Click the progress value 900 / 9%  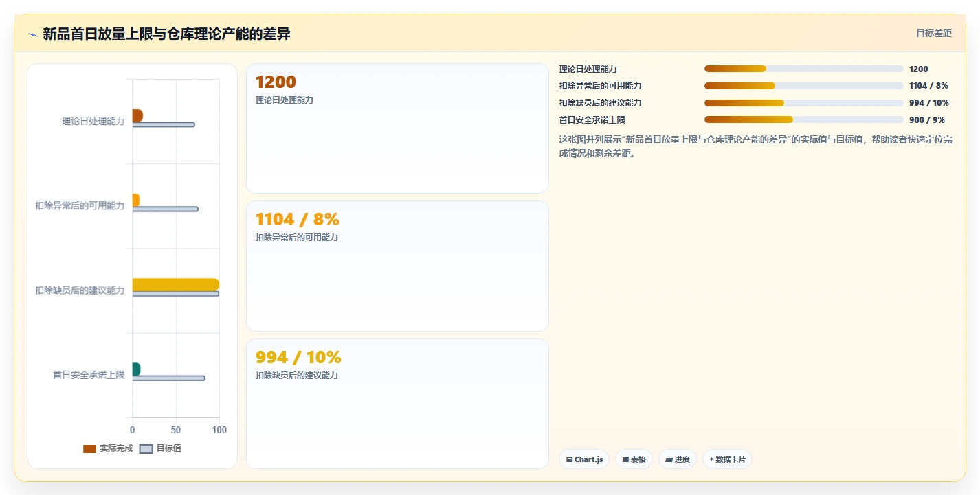(927, 119)
